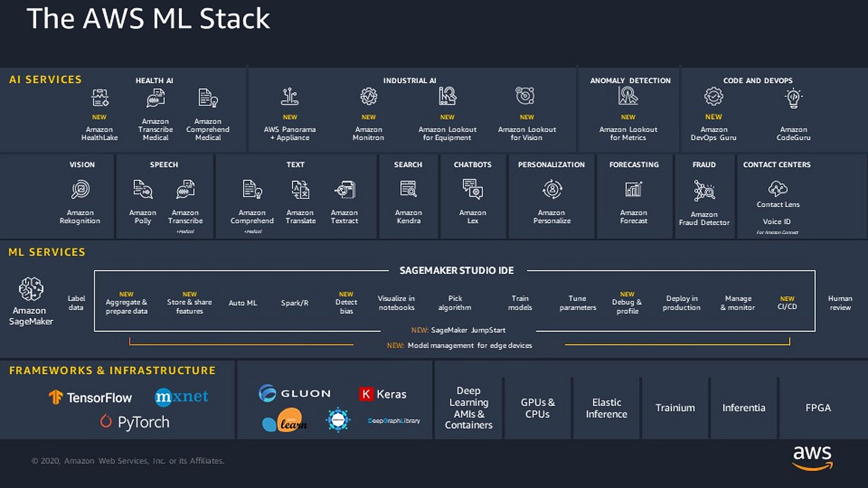Screen dimensions: 868x488
Task: Click the PyTorch logo
Action: (x=135, y=422)
